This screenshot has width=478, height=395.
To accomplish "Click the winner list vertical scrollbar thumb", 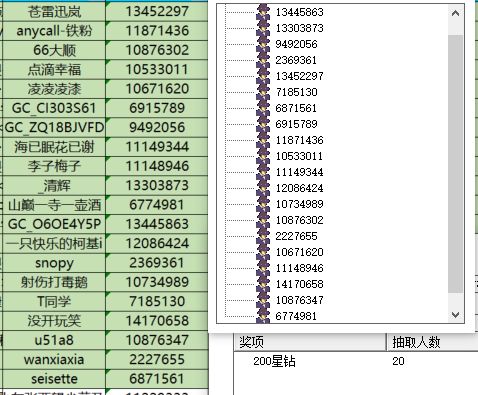I will pos(455,164).
